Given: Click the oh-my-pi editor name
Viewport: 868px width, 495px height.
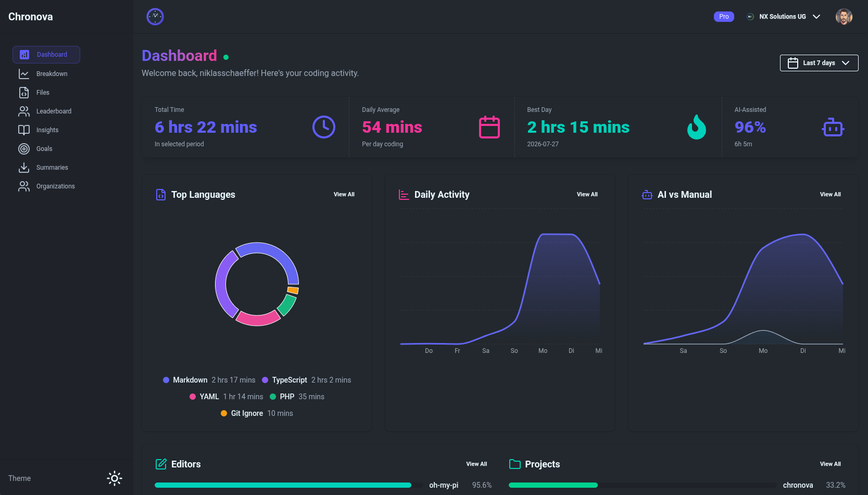Looking at the screenshot, I should pos(444,485).
